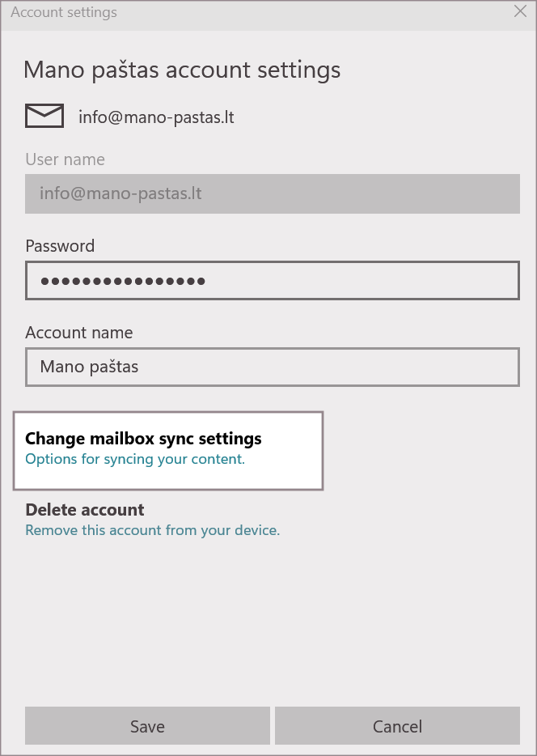
Task: Click the 'Account settings' title bar text
Action: point(64,13)
